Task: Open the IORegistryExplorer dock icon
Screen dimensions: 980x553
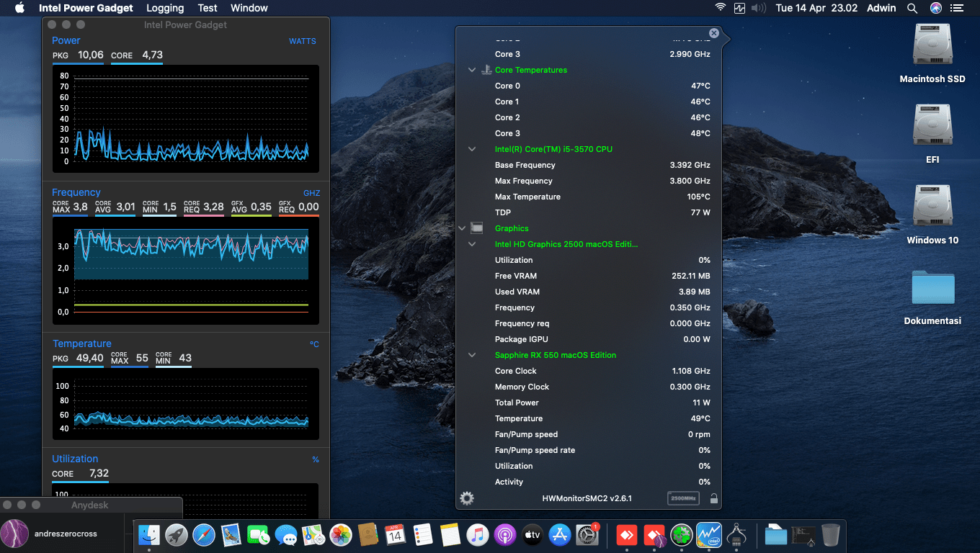Action: 736,535
